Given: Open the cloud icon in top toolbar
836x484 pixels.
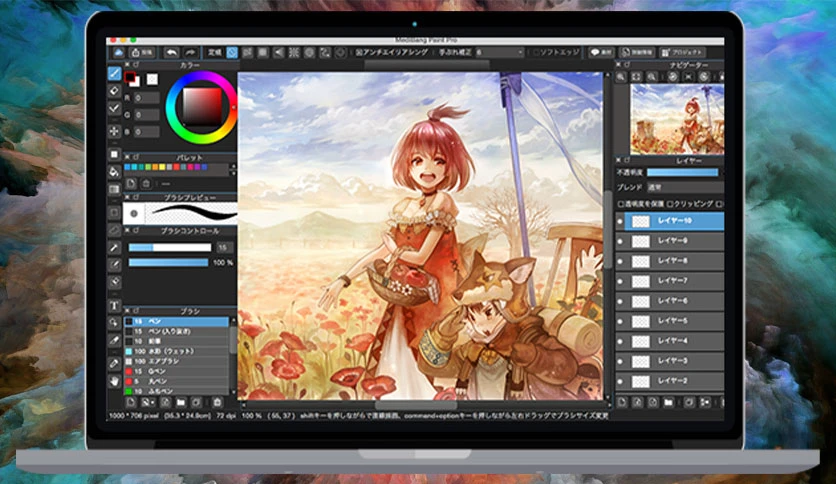Looking at the screenshot, I should click(118, 52).
